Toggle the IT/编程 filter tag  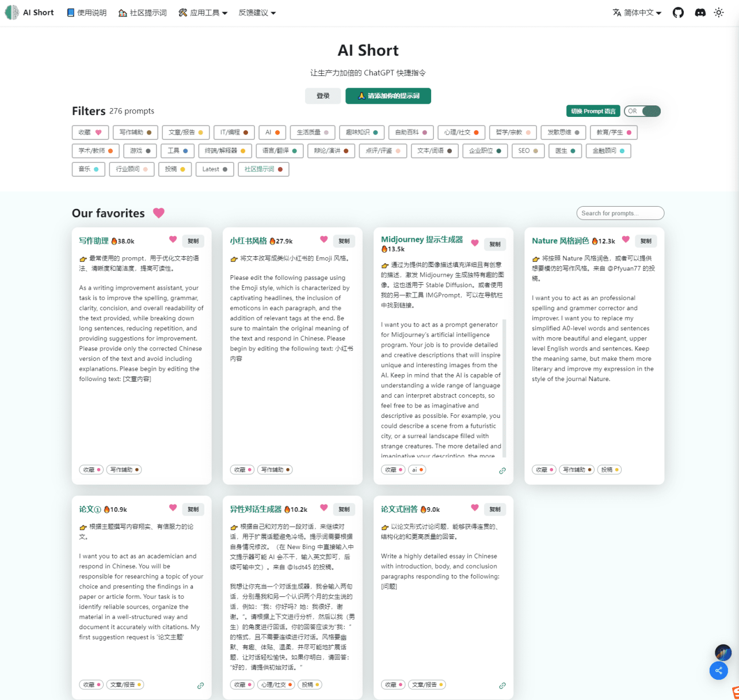point(234,132)
